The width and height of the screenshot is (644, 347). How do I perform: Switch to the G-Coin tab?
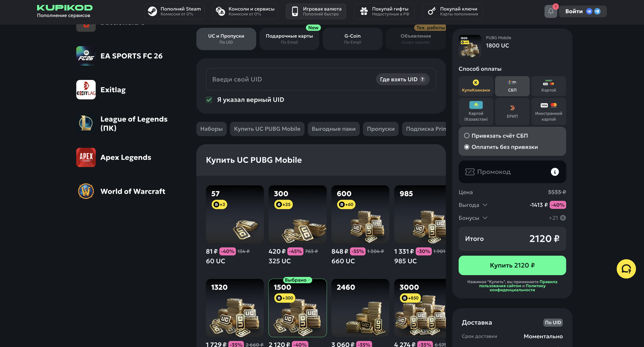coord(352,39)
